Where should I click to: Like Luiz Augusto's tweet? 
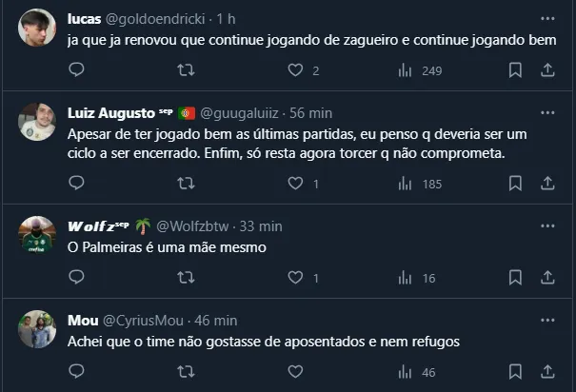(295, 183)
